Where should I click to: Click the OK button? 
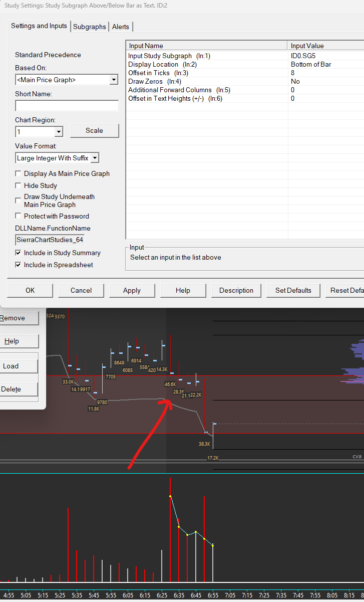tap(30, 290)
